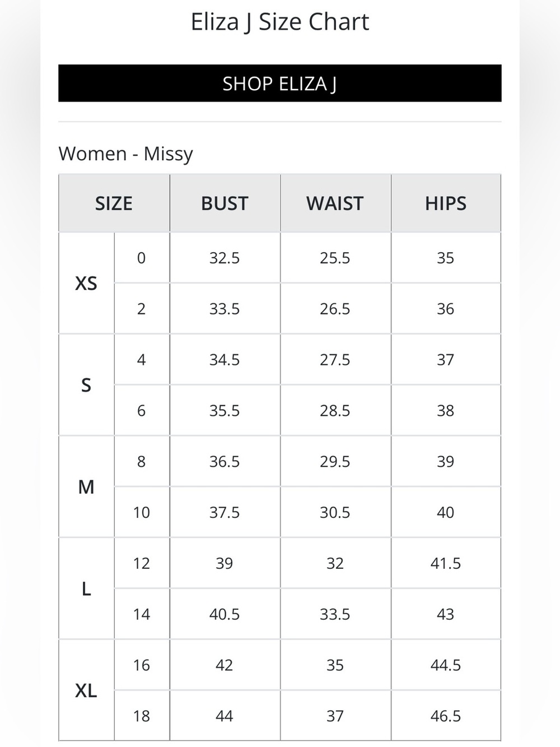This screenshot has height=747, width=560.
Task: Click the HIPS column header
Action: coord(446,203)
